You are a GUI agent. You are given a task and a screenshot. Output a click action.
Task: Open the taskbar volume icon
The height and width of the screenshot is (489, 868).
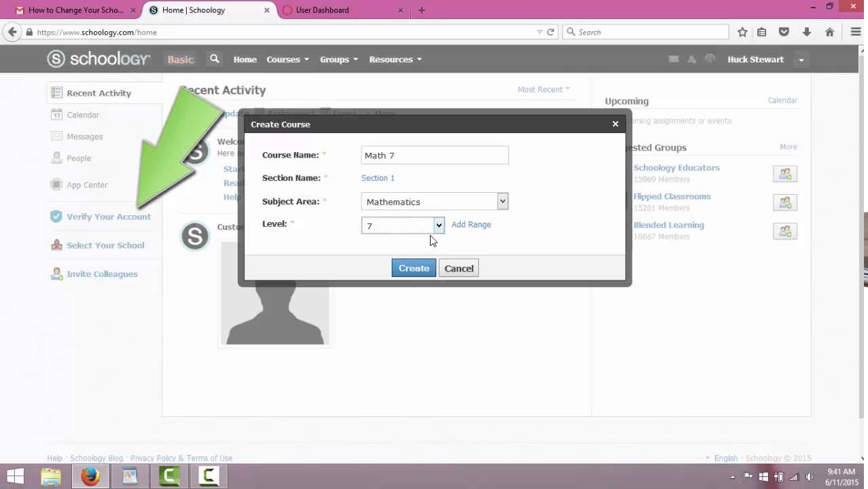tap(809, 477)
